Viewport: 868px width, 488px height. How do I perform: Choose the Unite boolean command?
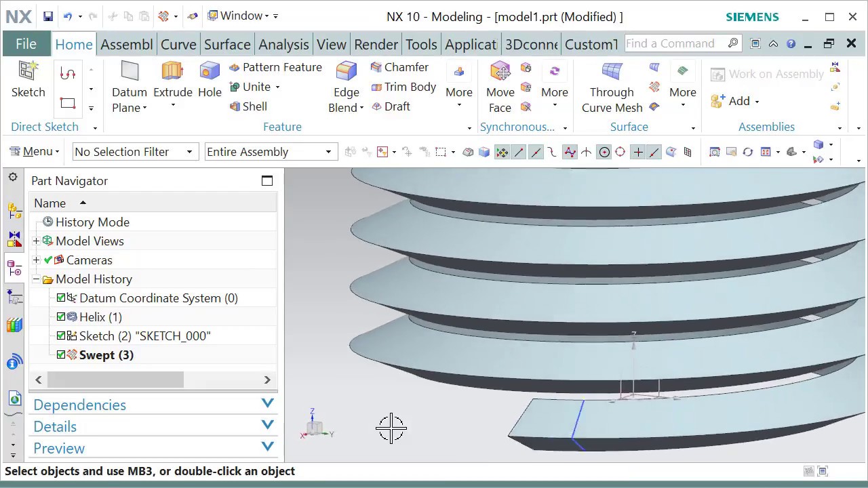[x=250, y=87]
